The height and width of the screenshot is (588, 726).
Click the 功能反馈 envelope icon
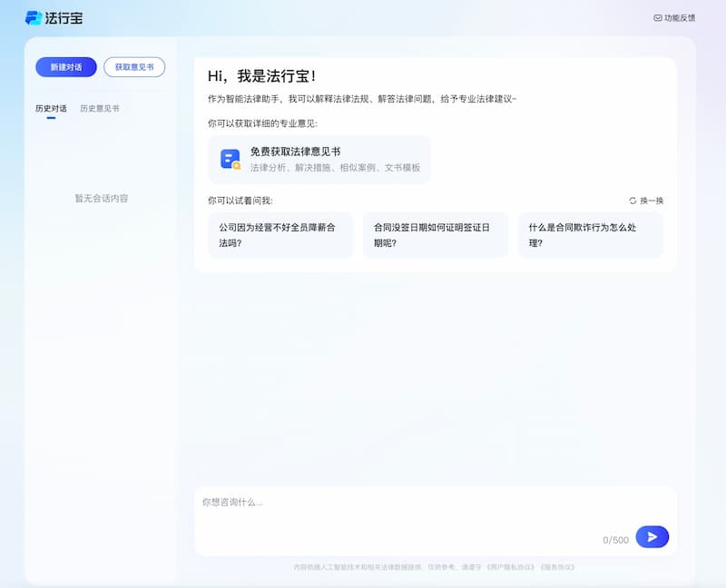point(658,17)
